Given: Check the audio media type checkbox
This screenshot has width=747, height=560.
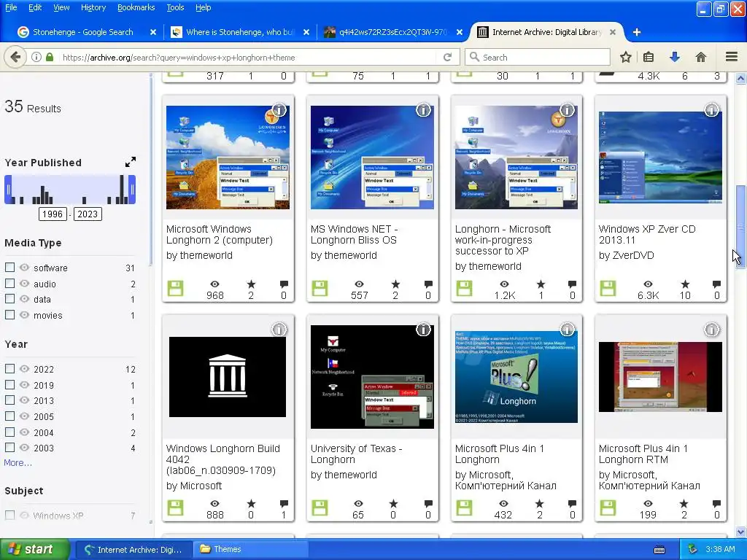Looking at the screenshot, I should point(9,284).
